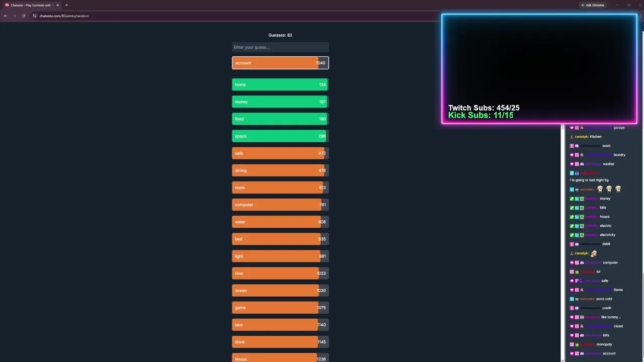644x362 pixels.
Task: Click the ocean guess row
Action: click(280, 290)
